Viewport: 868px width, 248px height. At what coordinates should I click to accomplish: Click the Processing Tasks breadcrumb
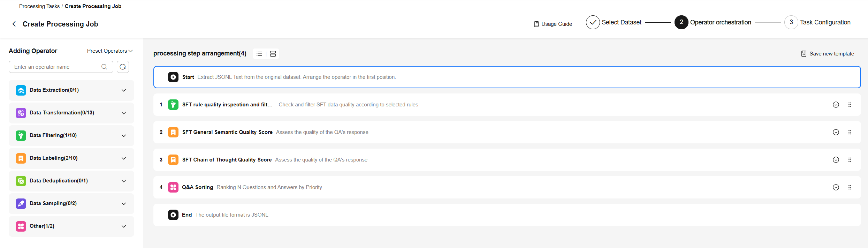[39, 6]
